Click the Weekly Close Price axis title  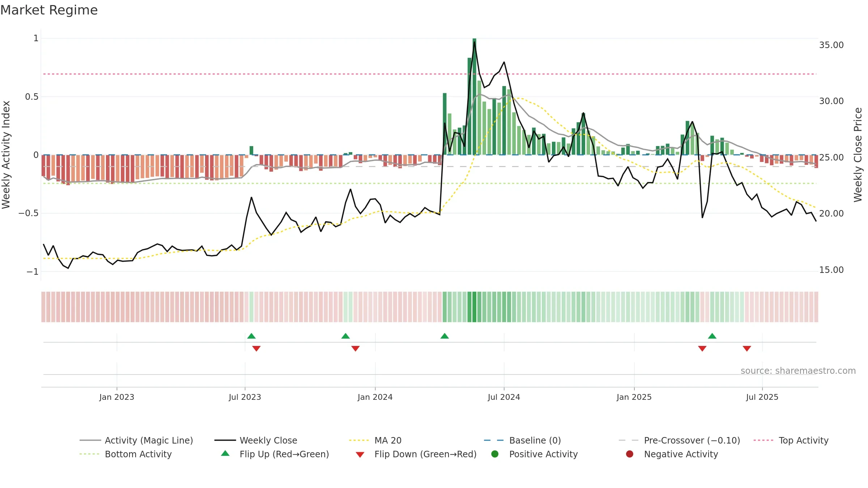point(858,155)
